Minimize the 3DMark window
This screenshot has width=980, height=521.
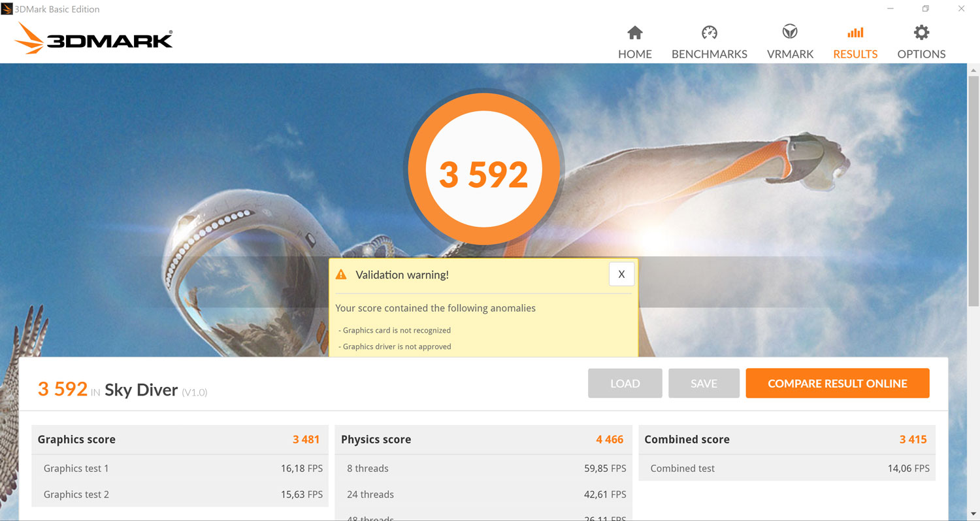click(x=891, y=9)
